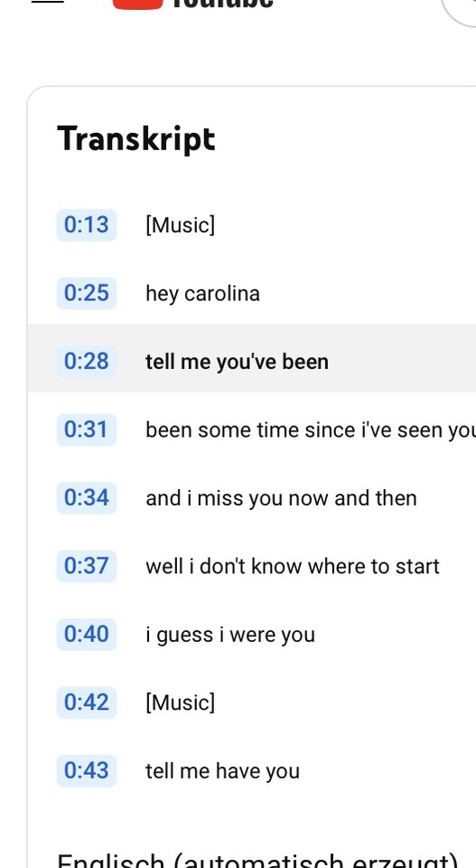Jump to timestamp 0:25
476x868 pixels.
[x=87, y=293]
